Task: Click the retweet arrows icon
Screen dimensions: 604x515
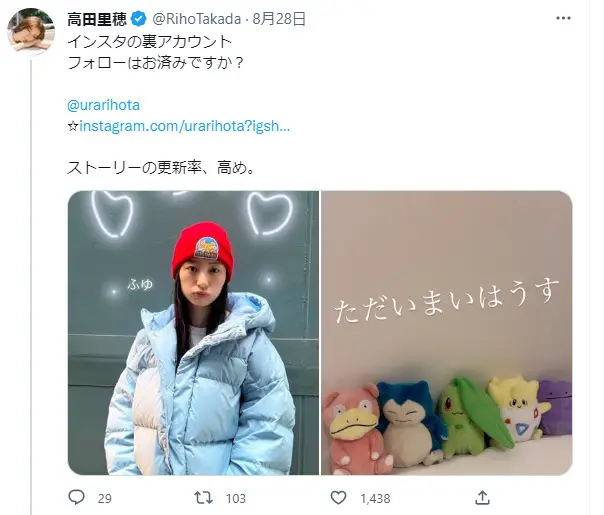Action: [203, 498]
